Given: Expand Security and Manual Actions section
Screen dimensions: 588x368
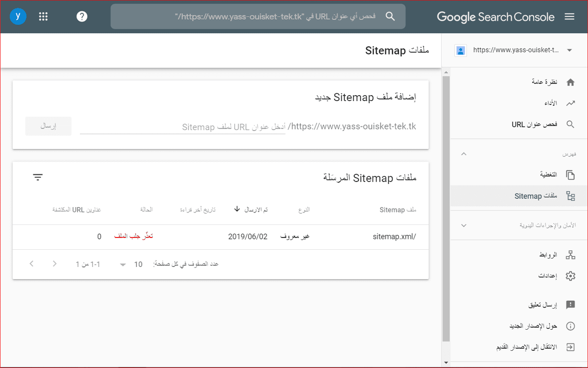Looking at the screenshot, I should click(x=464, y=225).
